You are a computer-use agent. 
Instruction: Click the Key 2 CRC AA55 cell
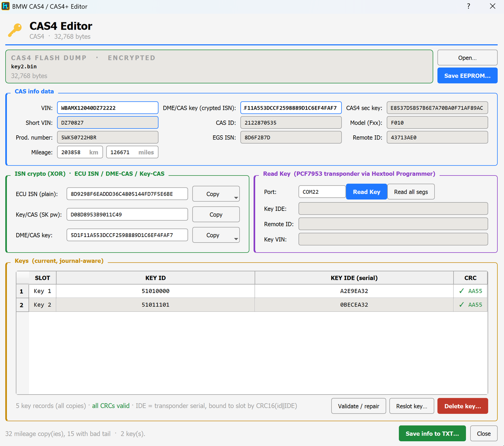click(470, 305)
